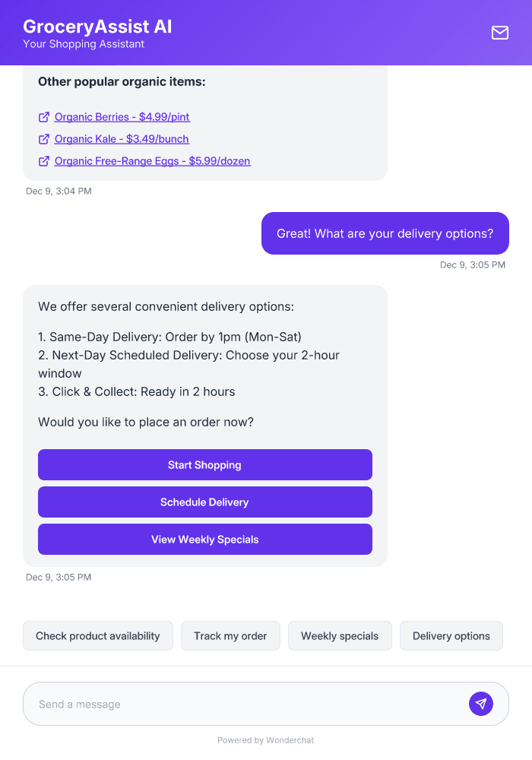Open the Organic Kale product link
This screenshot has height=760, width=532.
[120, 139]
